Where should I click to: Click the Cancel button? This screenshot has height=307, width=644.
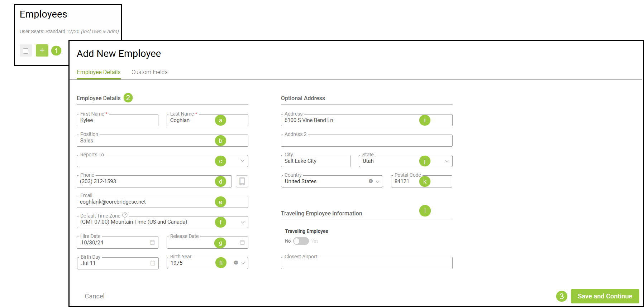[x=95, y=296]
